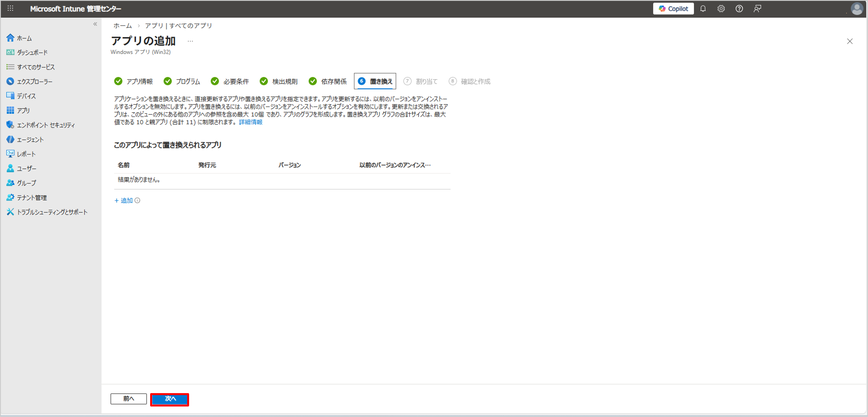
Task: Click the ホーム breadcrumb link
Action: [123, 26]
